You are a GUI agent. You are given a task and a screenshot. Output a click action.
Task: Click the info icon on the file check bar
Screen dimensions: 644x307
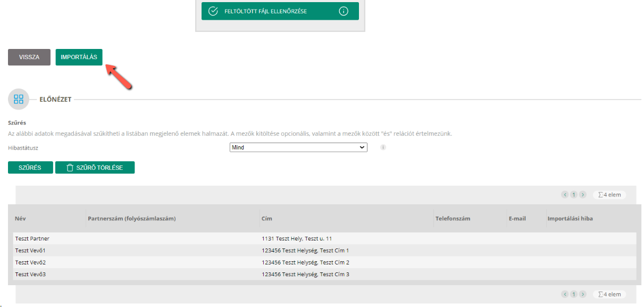(344, 11)
